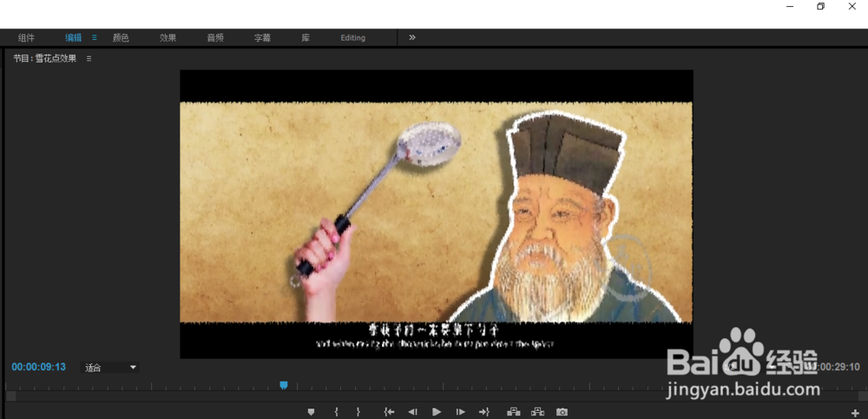Open the button editor plus icon
Image resolution: width=868 pixels, height=419 pixels.
[x=855, y=413]
